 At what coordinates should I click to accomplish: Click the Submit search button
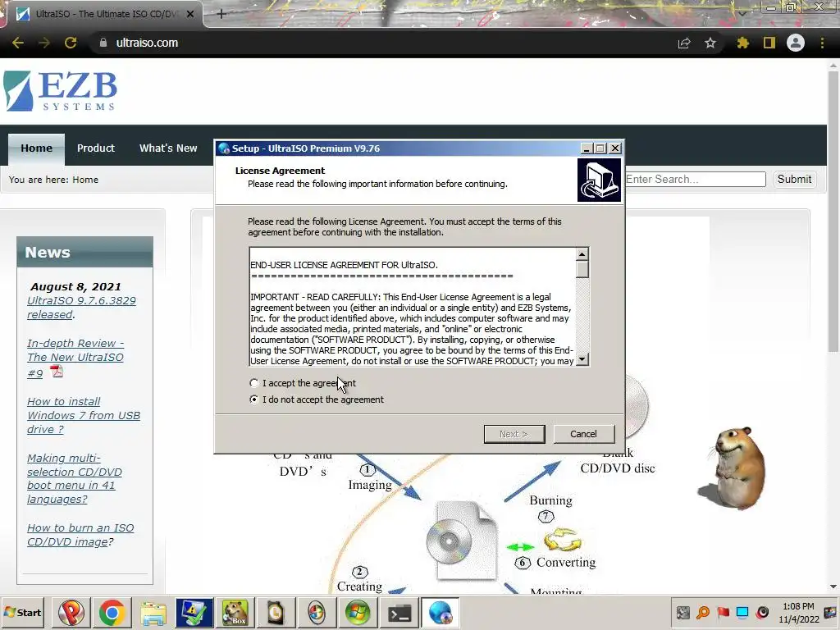point(794,180)
